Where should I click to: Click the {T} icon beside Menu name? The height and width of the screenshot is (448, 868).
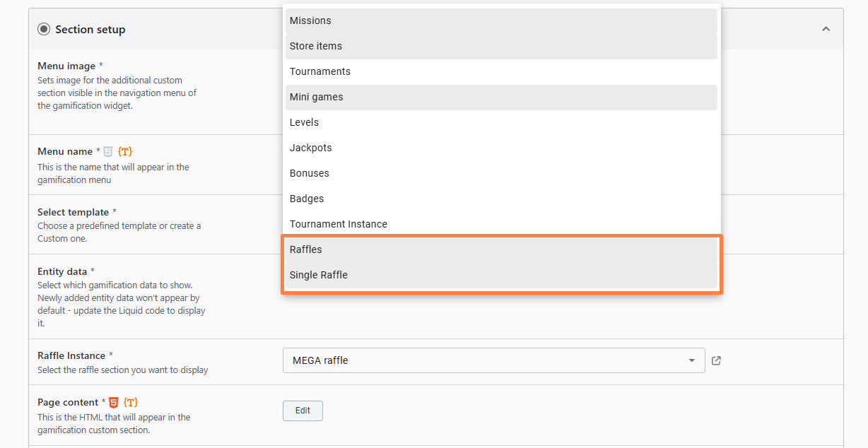tap(125, 151)
